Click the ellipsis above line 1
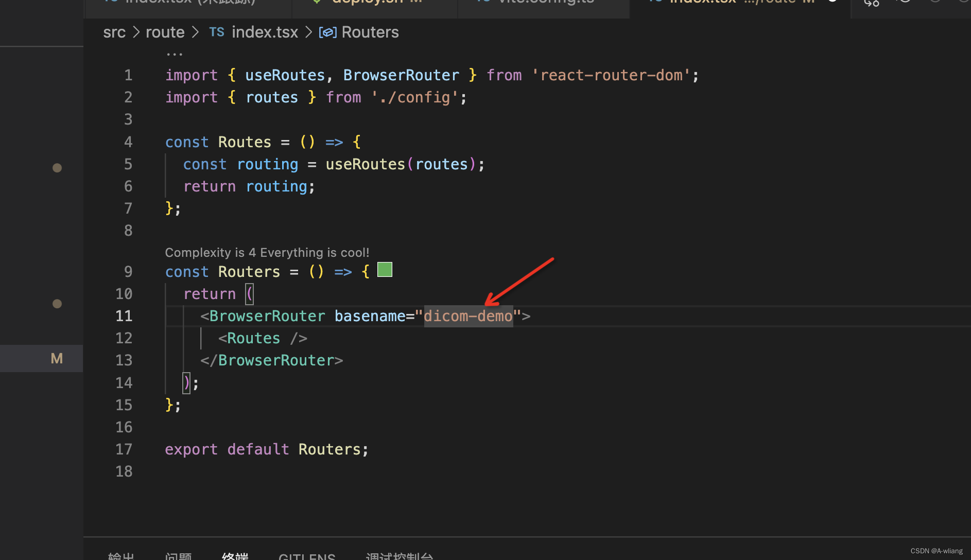The width and height of the screenshot is (971, 560). 175,54
